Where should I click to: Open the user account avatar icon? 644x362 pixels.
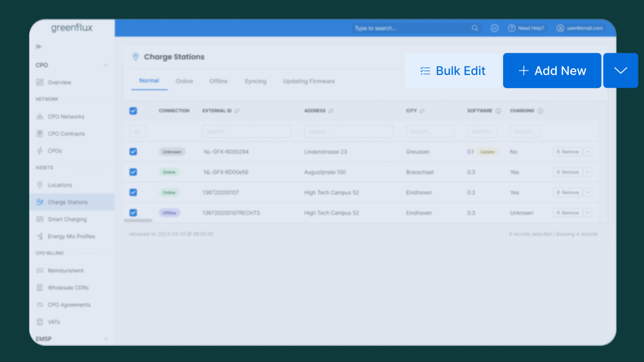pos(560,28)
